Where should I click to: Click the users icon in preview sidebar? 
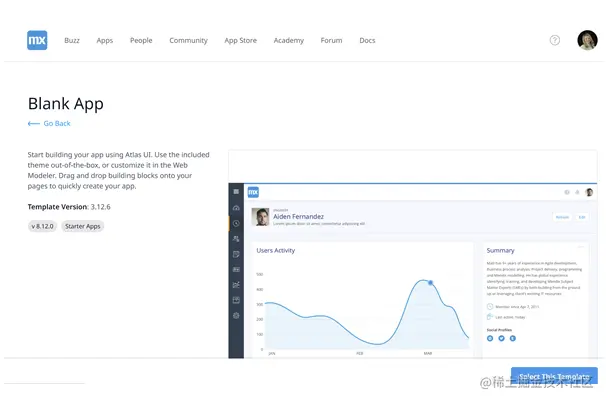coord(236,239)
